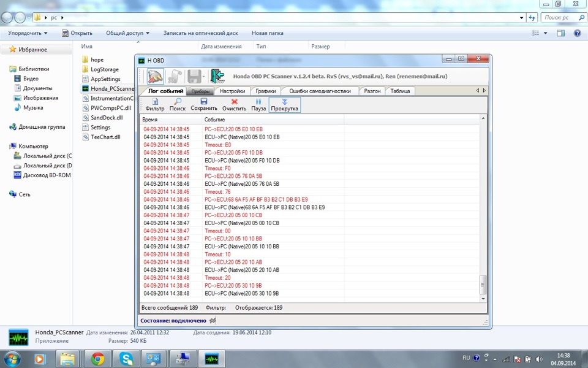The width and height of the screenshot is (588, 368).
Task: Open the Ошибки самодиагностики tab
Action: click(320, 91)
